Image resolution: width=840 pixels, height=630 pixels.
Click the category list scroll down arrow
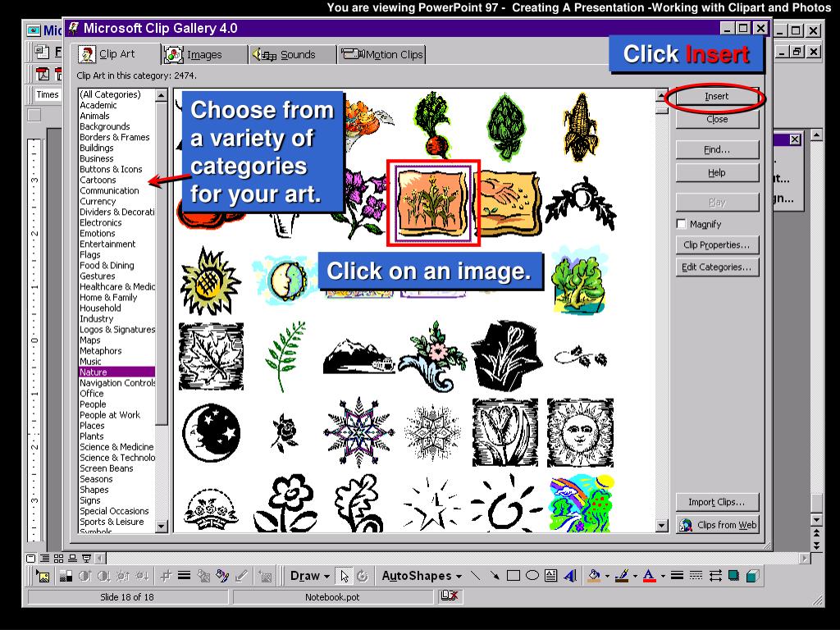point(162,527)
